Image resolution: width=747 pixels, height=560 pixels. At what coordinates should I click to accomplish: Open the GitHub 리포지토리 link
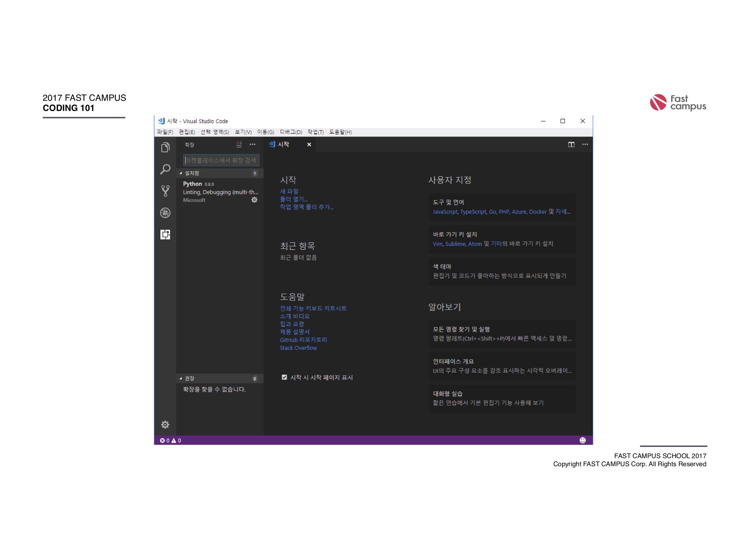[304, 340]
